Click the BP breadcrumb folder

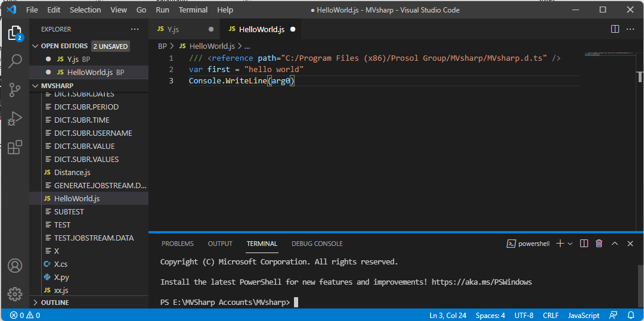(163, 46)
